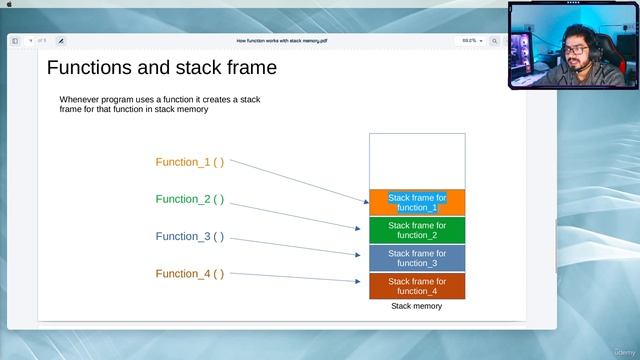Toggle the sidebar panel icon
640x360 pixels.
pyautogui.click(x=15, y=41)
